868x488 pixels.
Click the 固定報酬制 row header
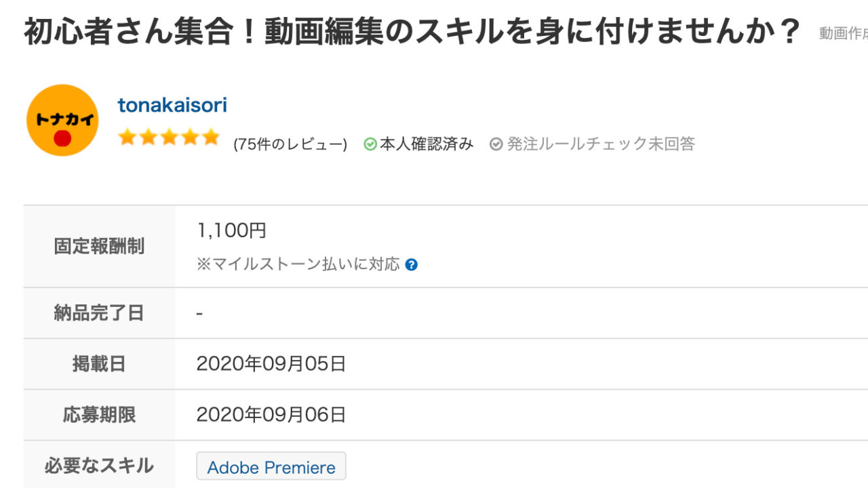[x=99, y=247]
